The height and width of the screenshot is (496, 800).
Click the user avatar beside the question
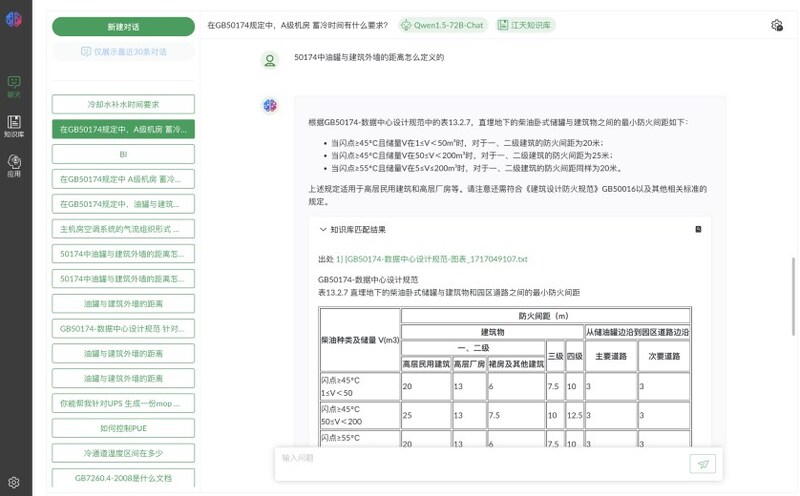[270, 60]
